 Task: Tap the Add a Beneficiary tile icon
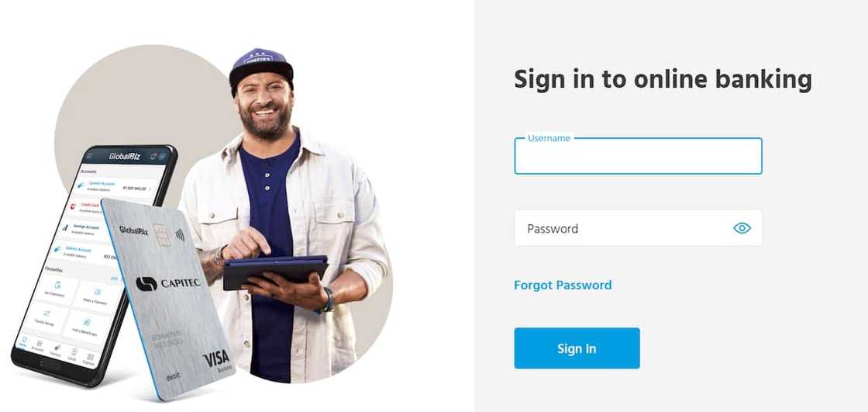tap(86, 322)
